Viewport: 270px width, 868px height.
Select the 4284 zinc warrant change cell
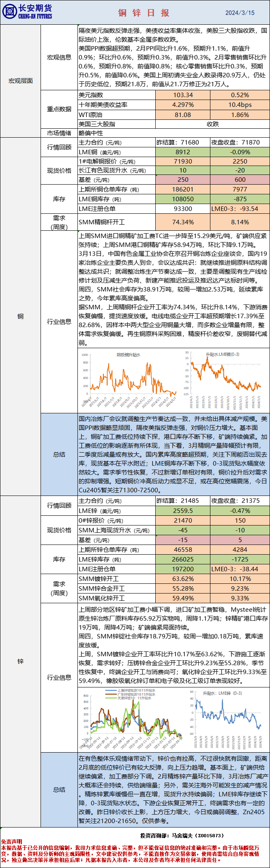[240, 550]
